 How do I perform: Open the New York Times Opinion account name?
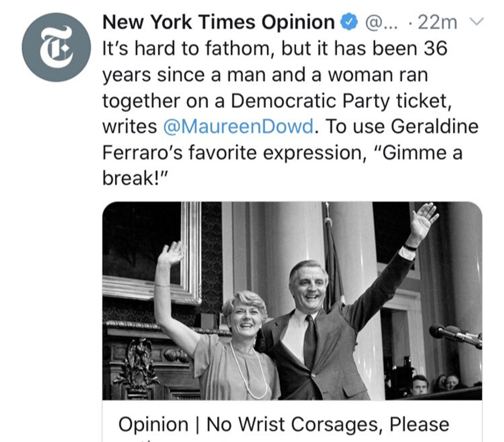[x=219, y=23]
